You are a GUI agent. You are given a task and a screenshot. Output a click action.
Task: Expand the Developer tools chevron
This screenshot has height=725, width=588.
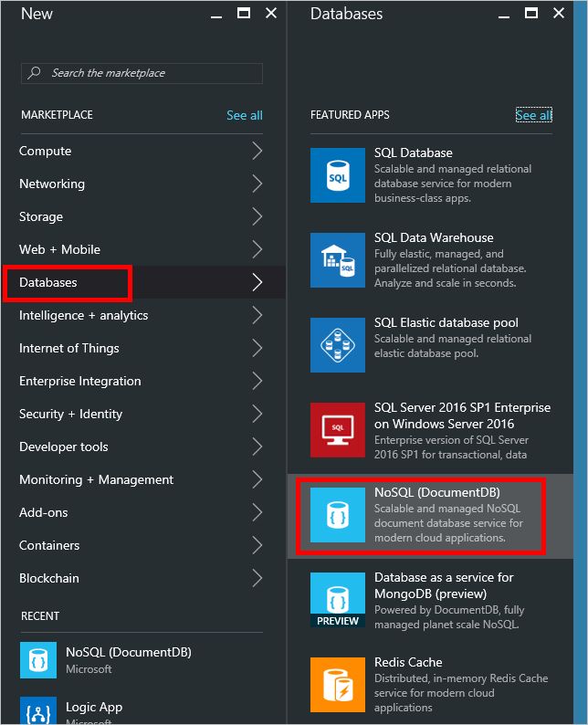(x=257, y=447)
